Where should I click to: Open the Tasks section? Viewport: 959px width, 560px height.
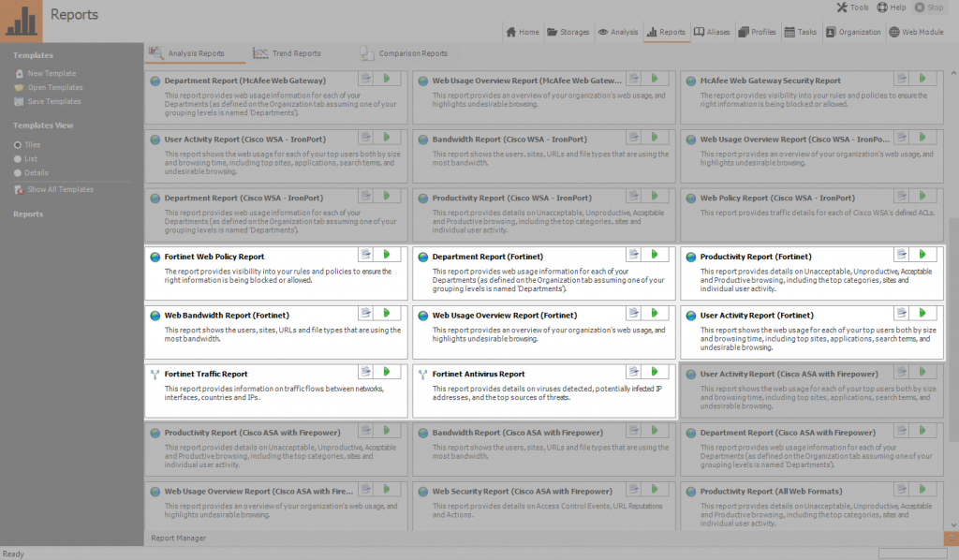[801, 32]
